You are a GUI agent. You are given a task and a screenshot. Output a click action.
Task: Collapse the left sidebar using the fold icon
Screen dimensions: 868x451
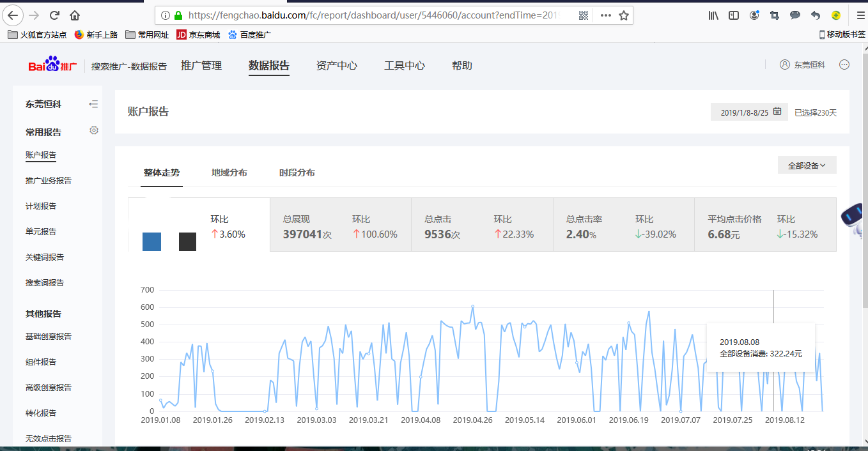93,104
